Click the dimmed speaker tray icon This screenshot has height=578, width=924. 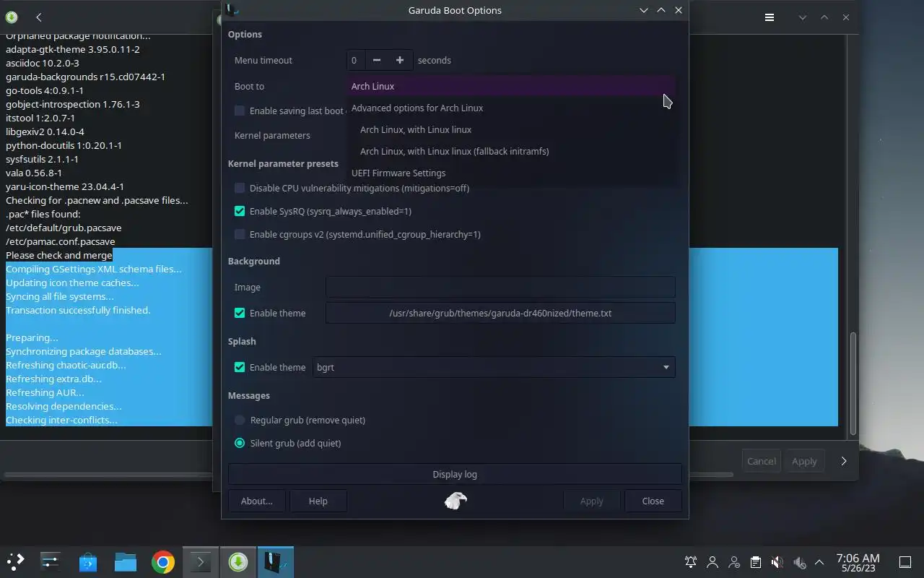tap(799, 562)
